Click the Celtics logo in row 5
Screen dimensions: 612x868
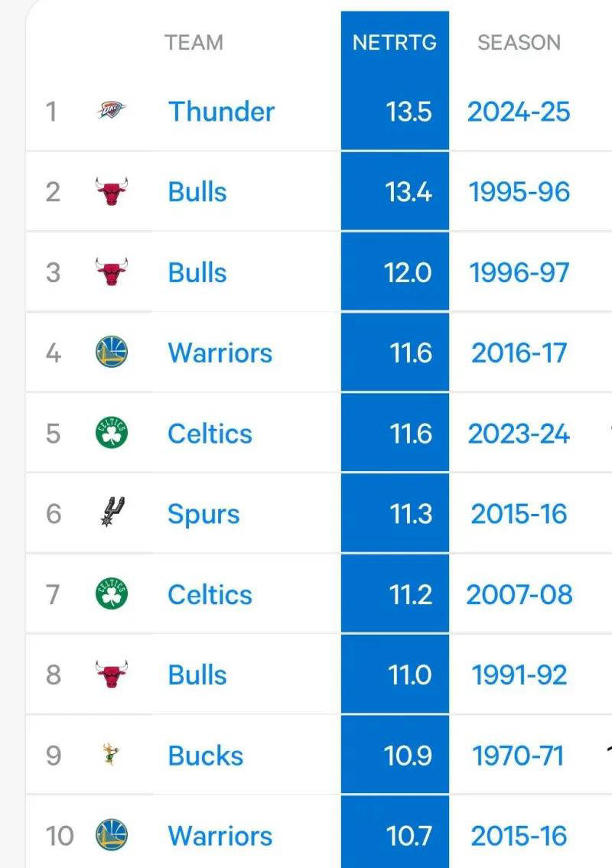point(112,433)
